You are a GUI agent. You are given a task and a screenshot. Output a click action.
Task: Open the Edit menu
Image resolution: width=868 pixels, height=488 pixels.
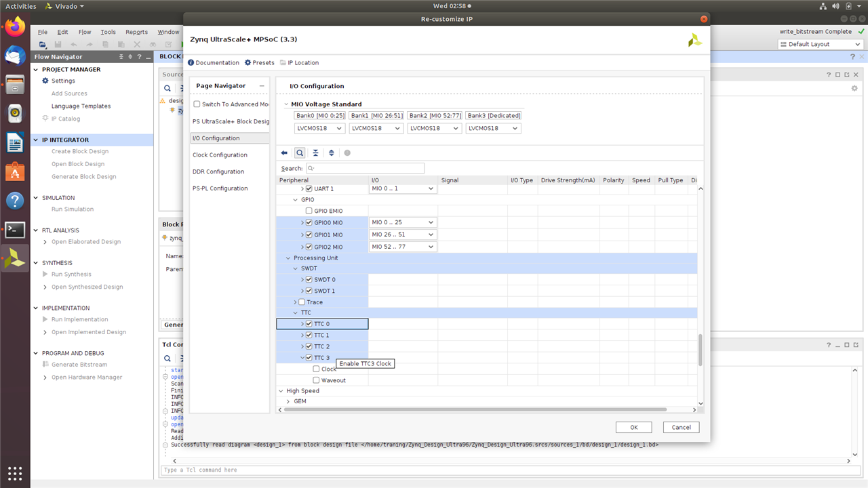(x=62, y=32)
